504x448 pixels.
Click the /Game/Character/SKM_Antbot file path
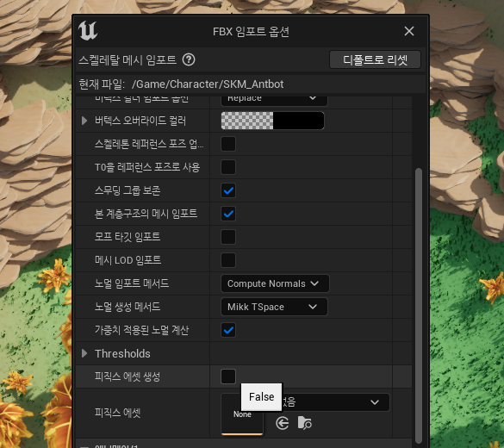(x=208, y=84)
